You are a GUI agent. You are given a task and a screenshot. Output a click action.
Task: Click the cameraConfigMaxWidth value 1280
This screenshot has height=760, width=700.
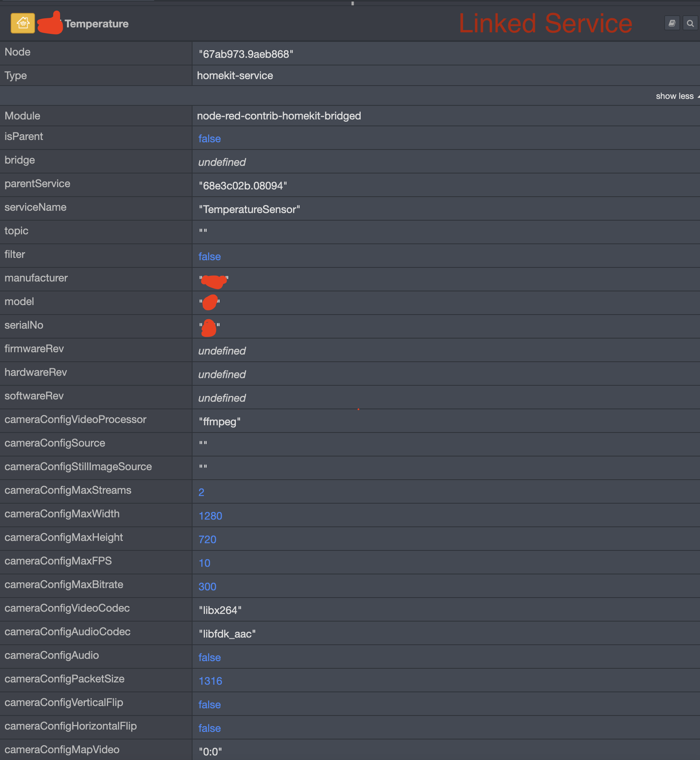[210, 516]
